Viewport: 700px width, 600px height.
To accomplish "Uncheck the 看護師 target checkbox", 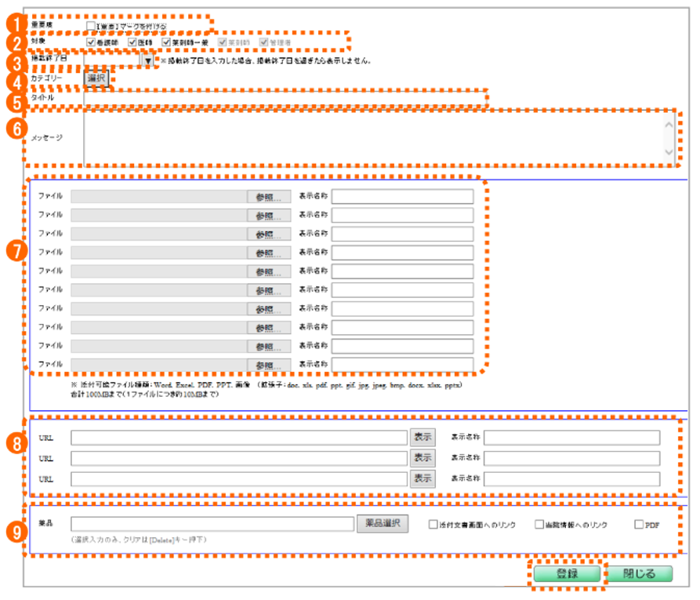I will pyautogui.click(x=91, y=42).
